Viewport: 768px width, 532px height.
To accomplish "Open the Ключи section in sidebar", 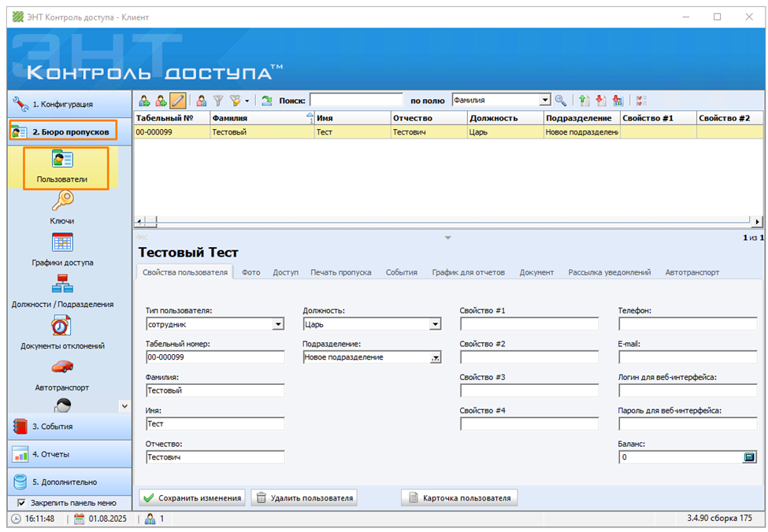I will point(62,209).
